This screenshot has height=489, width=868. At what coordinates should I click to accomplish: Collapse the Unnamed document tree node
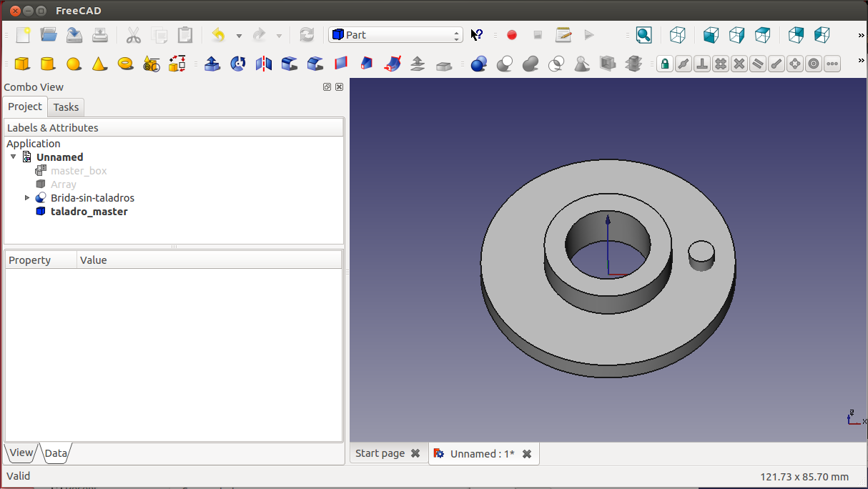tap(14, 157)
